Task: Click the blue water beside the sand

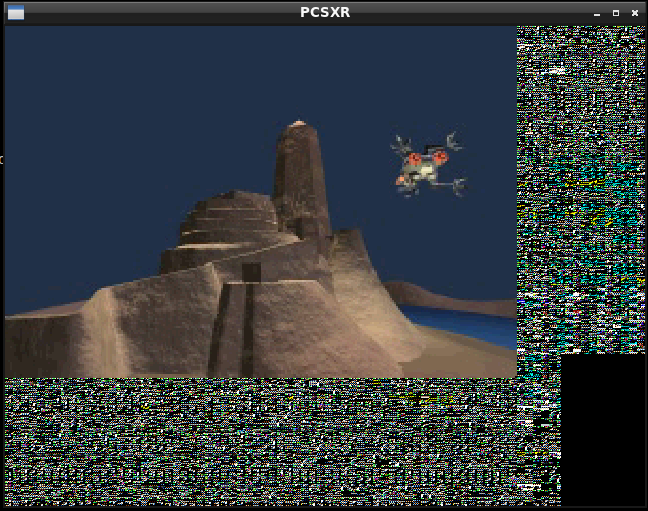Action: (470, 323)
